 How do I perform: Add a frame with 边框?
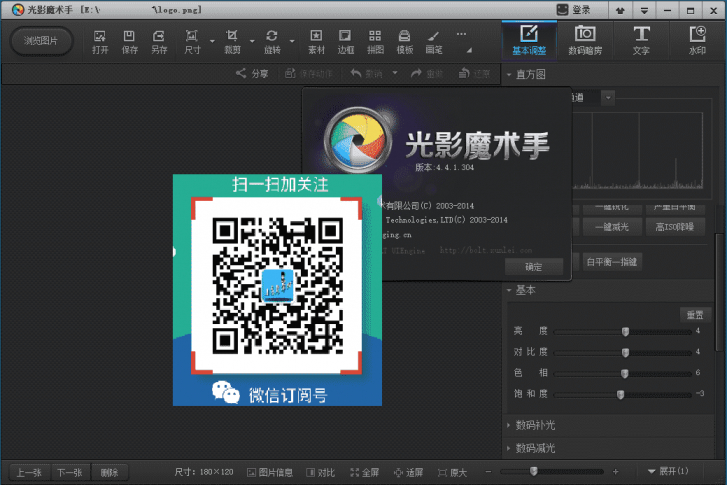click(x=345, y=42)
